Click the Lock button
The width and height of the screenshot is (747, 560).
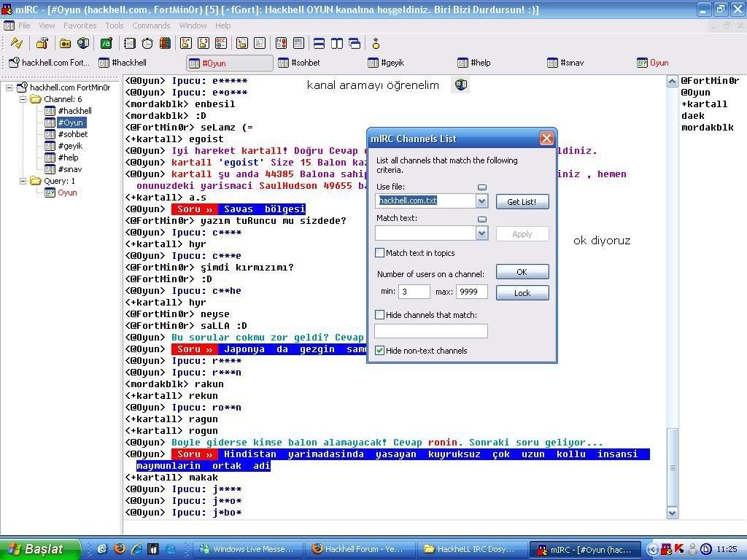(522, 293)
